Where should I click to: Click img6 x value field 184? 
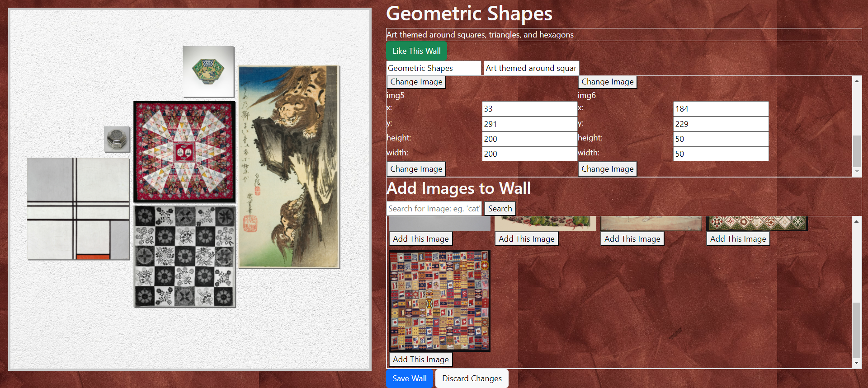[721, 109]
